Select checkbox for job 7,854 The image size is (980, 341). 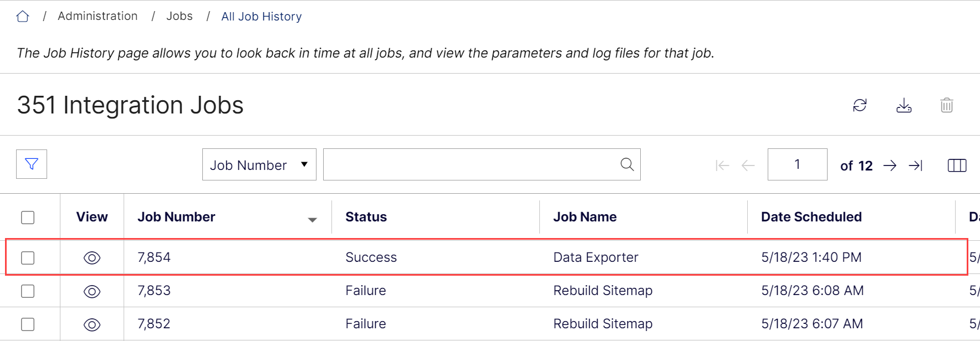pyautogui.click(x=28, y=258)
